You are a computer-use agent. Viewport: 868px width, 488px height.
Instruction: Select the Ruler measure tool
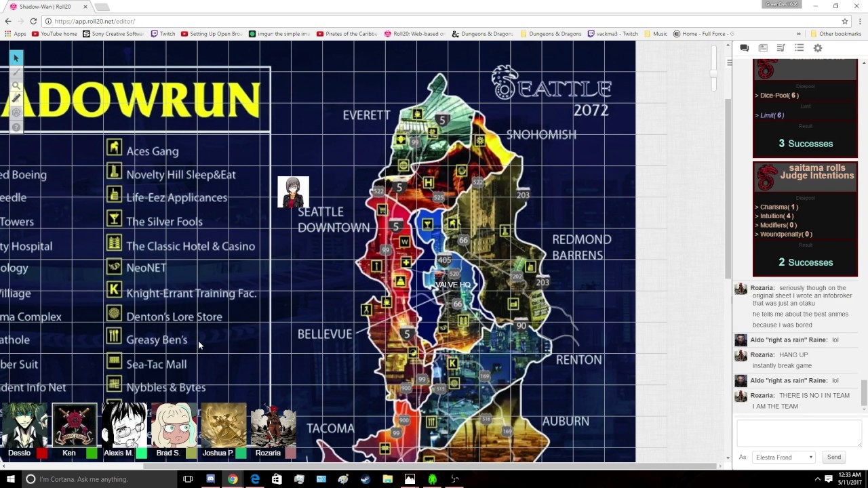click(x=16, y=99)
